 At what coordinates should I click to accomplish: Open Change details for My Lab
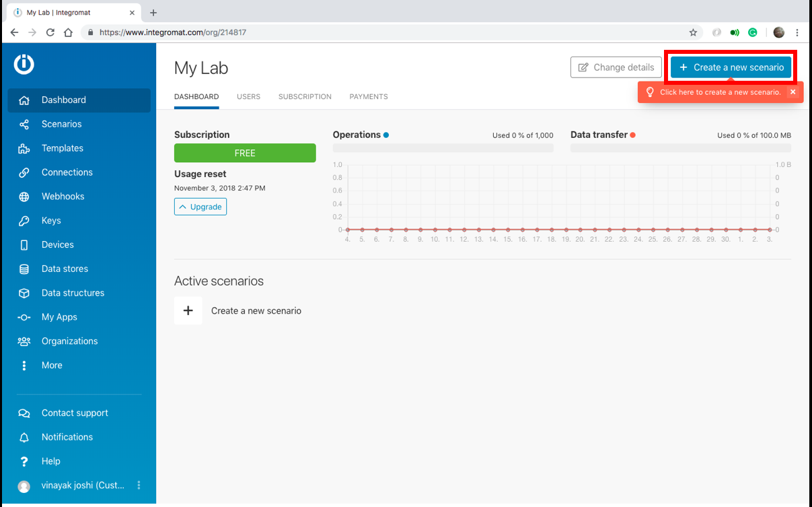coord(616,67)
